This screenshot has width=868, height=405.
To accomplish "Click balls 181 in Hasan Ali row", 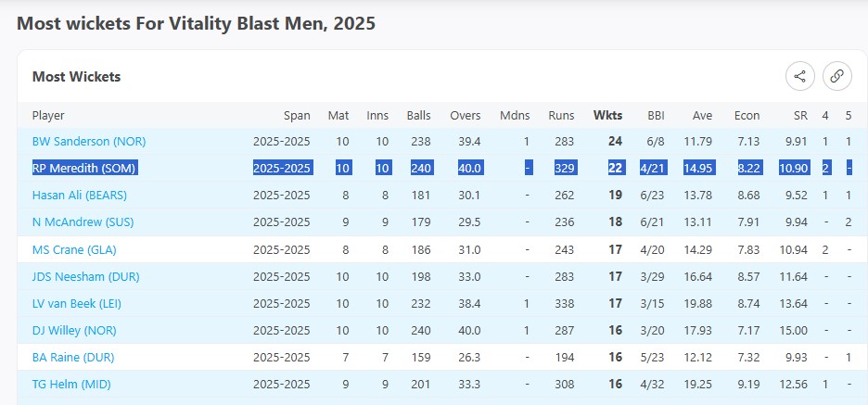I will (x=421, y=196).
